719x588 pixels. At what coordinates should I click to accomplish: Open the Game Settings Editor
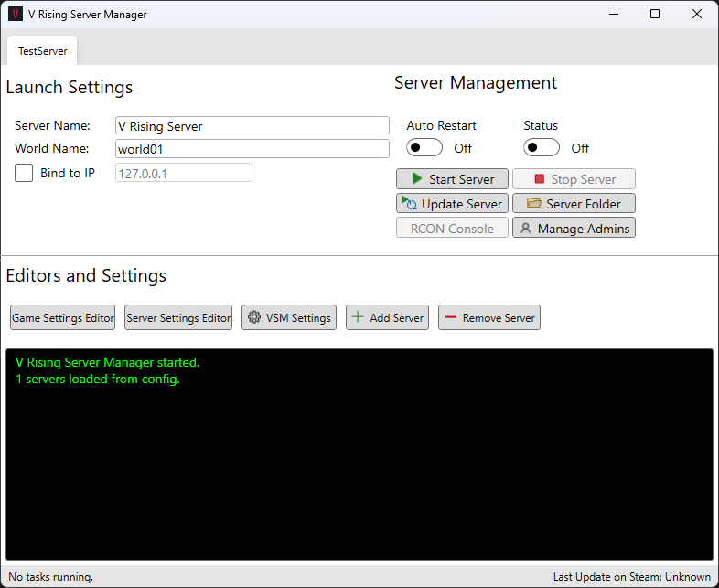click(x=63, y=317)
